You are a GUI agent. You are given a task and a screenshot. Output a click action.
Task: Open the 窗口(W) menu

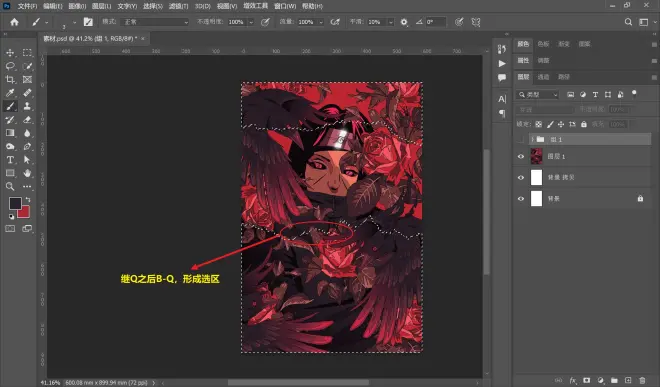coord(285,6)
